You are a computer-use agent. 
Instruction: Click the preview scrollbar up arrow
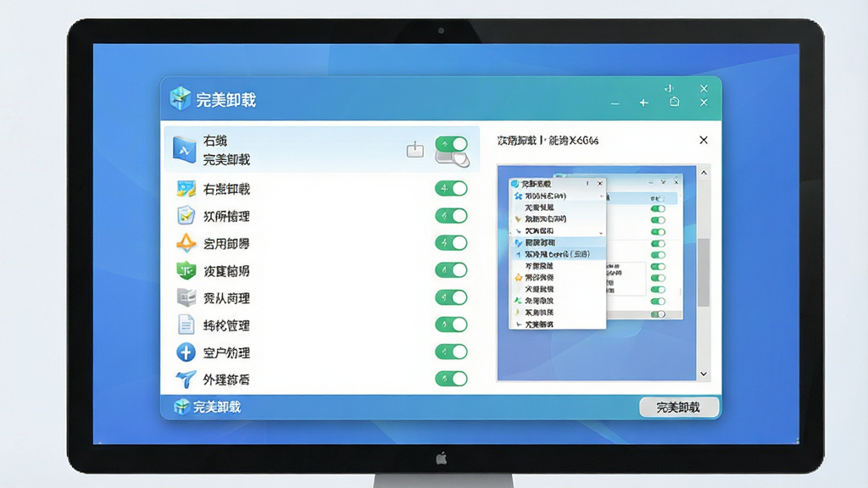click(704, 173)
